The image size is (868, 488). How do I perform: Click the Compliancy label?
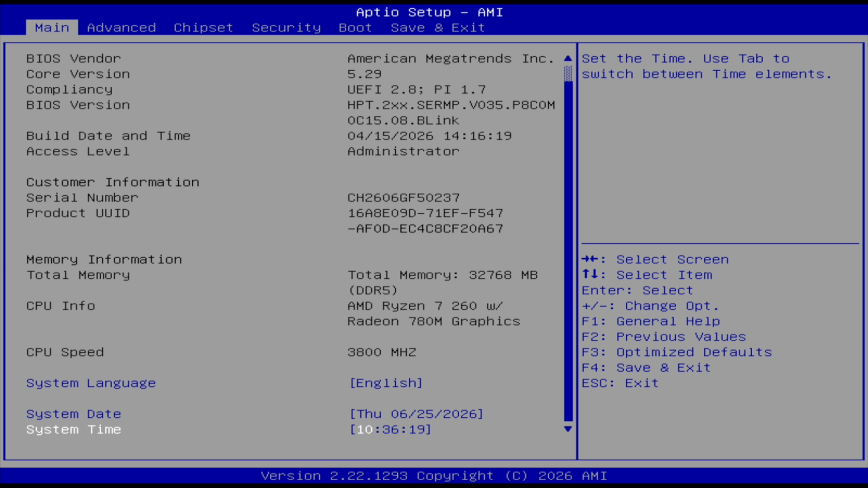[x=69, y=89]
